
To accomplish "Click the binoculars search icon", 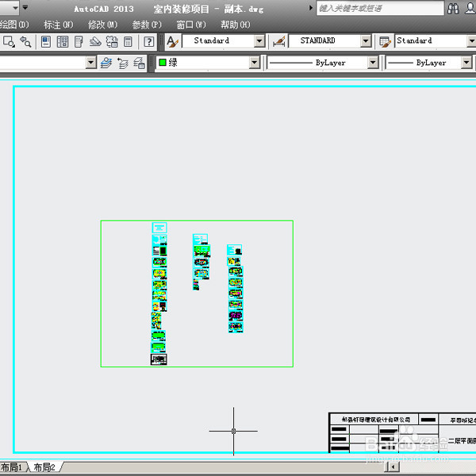I will click(x=453, y=9).
